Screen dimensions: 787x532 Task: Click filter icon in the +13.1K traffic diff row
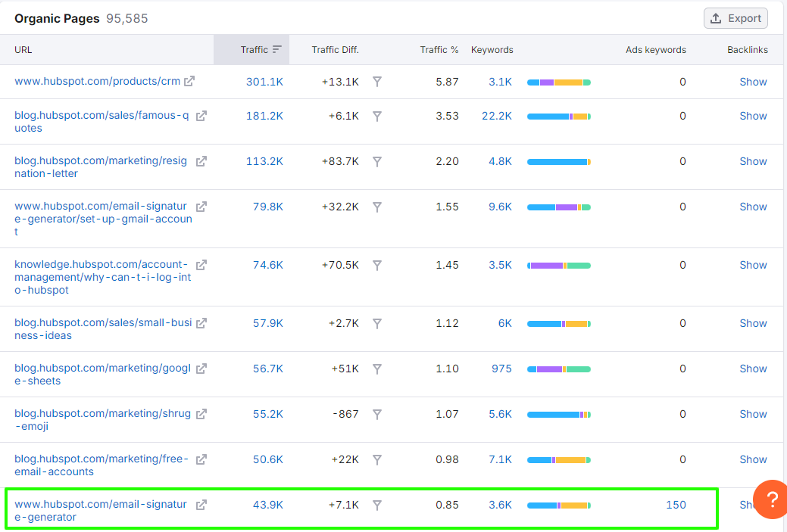click(x=377, y=82)
